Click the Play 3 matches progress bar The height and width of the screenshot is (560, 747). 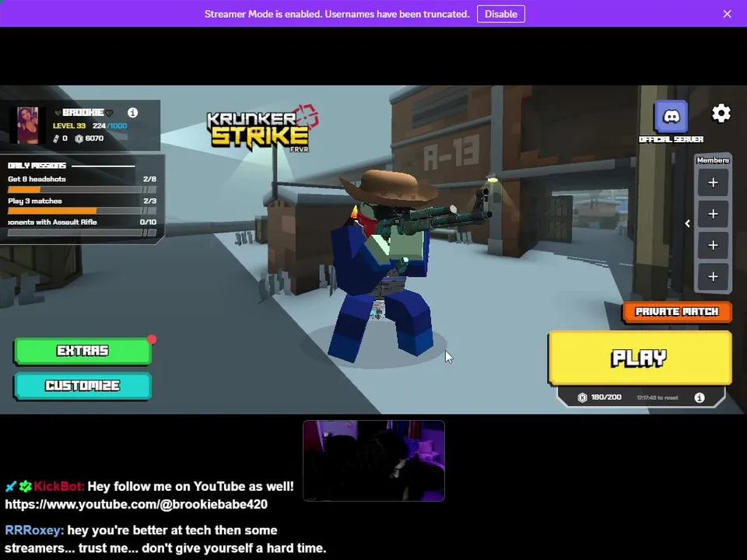[x=82, y=211]
